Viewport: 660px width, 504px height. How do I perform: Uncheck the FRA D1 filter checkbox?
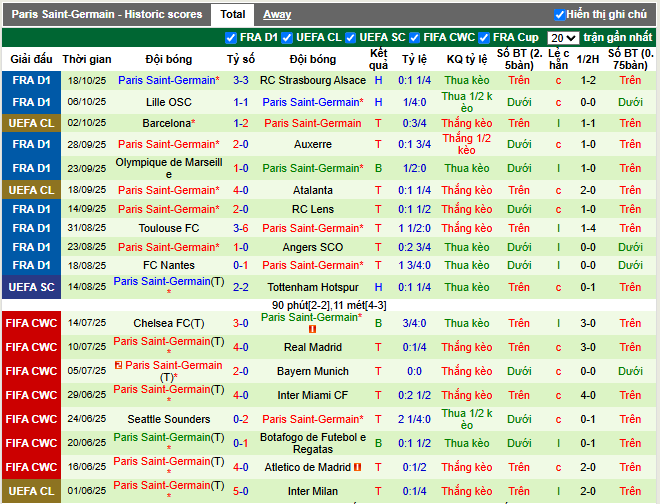pos(232,38)
